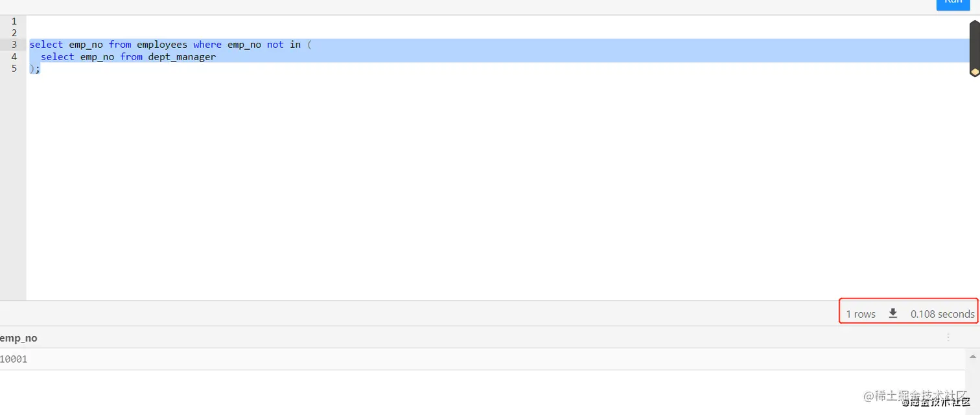Place cursor on dept_manager in editor
The height and width of the screenshot is (415, 980).
coord(182,57)
